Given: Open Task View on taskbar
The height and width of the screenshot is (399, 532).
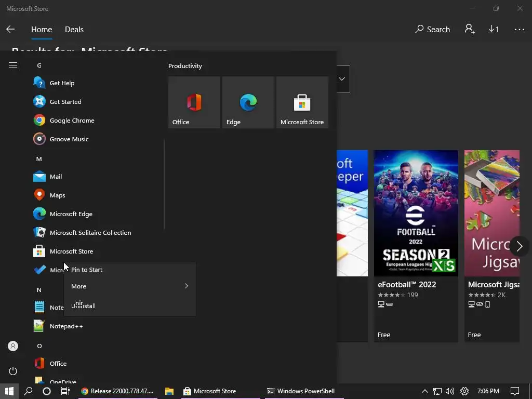Looking at the screenshot, I should 65,391.
